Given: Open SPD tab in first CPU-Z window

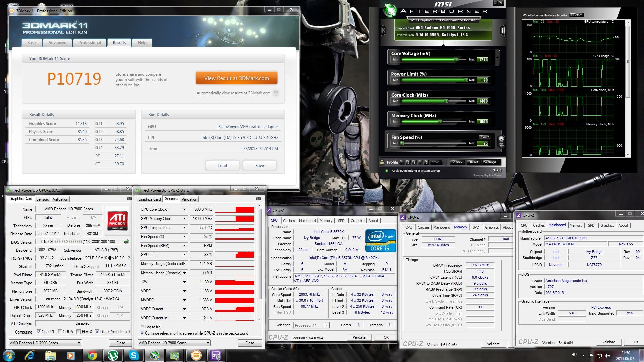Looking at the screenshot, I should coord(341,221).
